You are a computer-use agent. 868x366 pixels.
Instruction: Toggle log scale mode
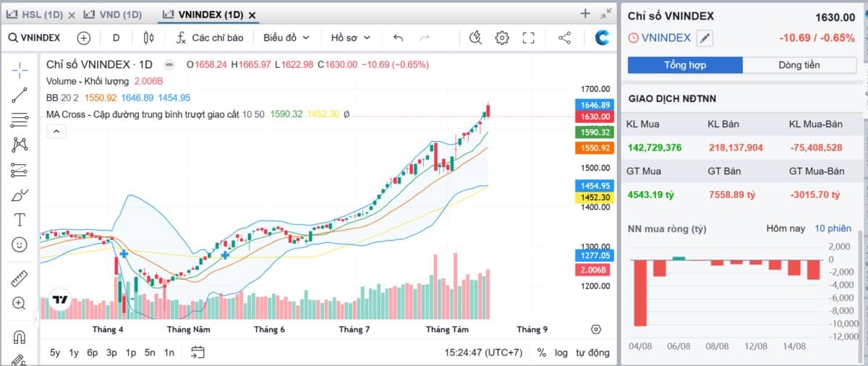(x=561, y=352)
